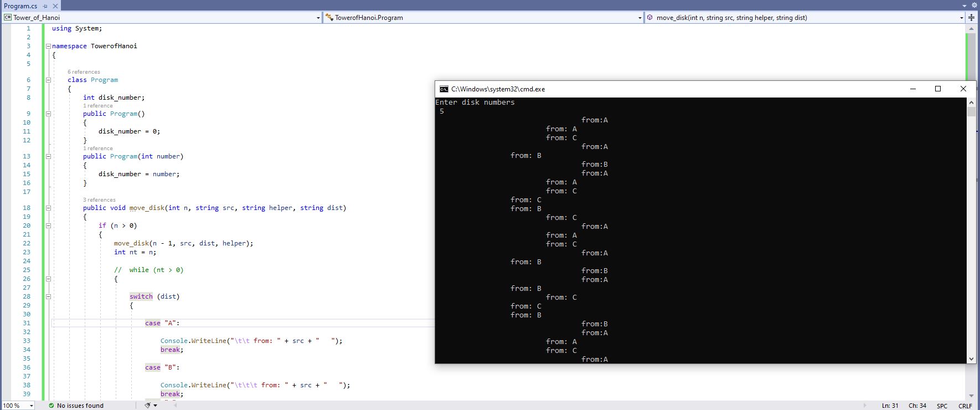Viewport: 980px width, 410px height.
Task: Click the horizontal scrollbar right arrow
Action: coord(865,406)
